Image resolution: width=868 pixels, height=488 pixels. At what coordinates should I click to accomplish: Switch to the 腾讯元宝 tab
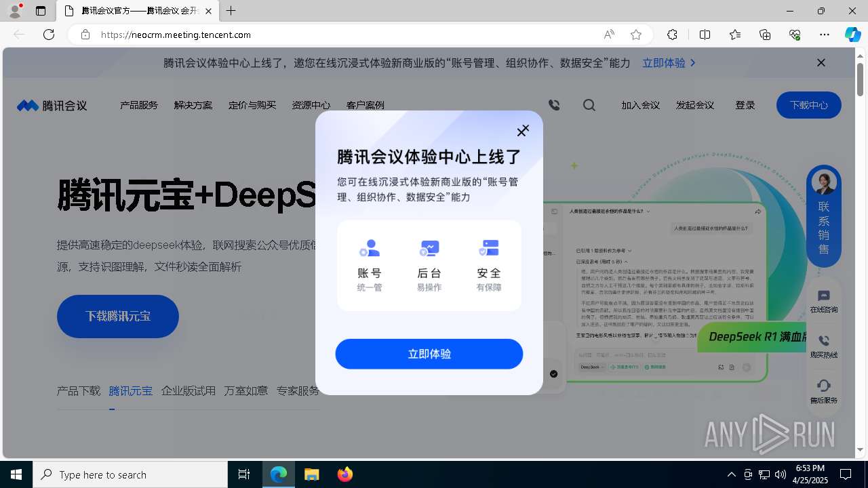pyautogui.click(x=131, y=391)
